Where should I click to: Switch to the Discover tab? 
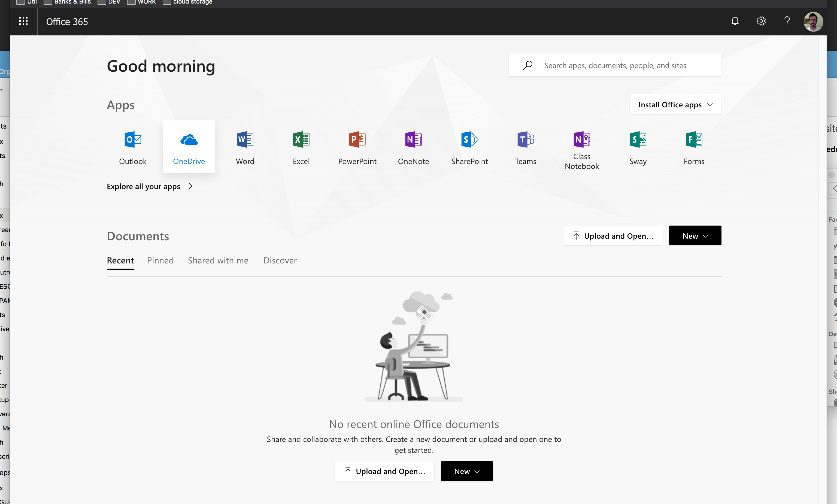(x=280, y=260)
